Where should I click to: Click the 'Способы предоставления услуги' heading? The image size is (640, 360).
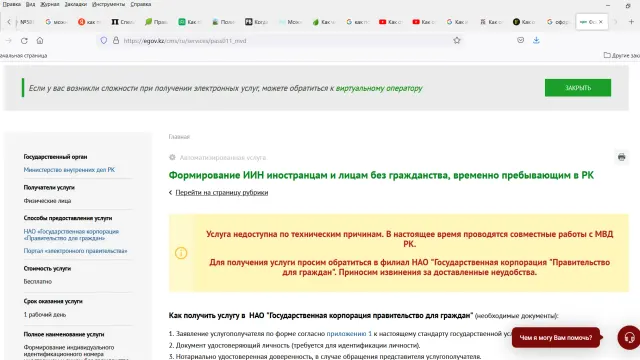(67, 218)
